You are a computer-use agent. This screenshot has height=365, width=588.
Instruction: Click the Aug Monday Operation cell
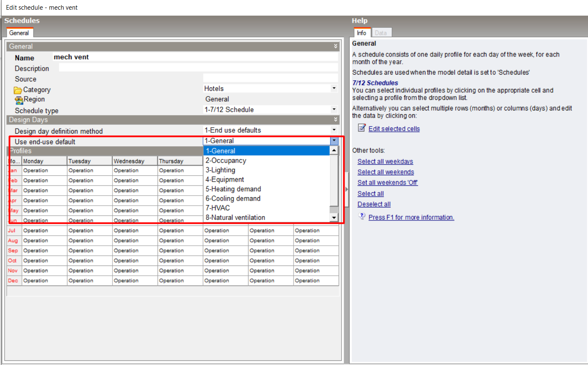(45, 241)
